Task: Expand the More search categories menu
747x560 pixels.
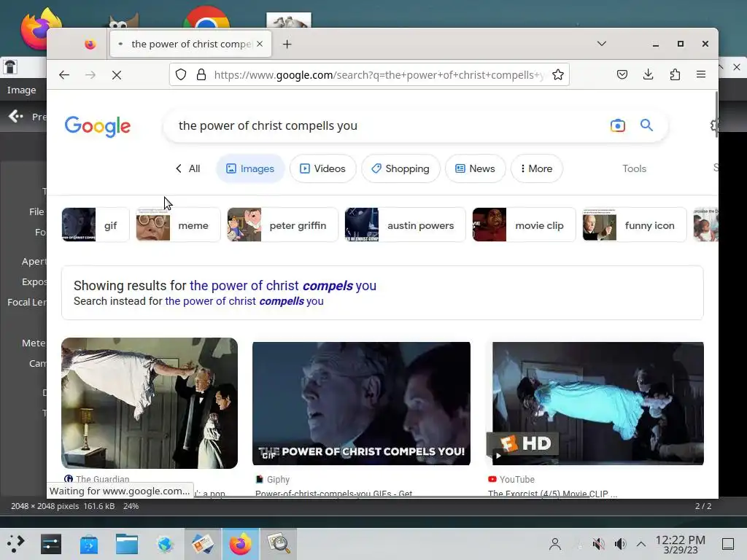Action: click(x=536, y=168)
